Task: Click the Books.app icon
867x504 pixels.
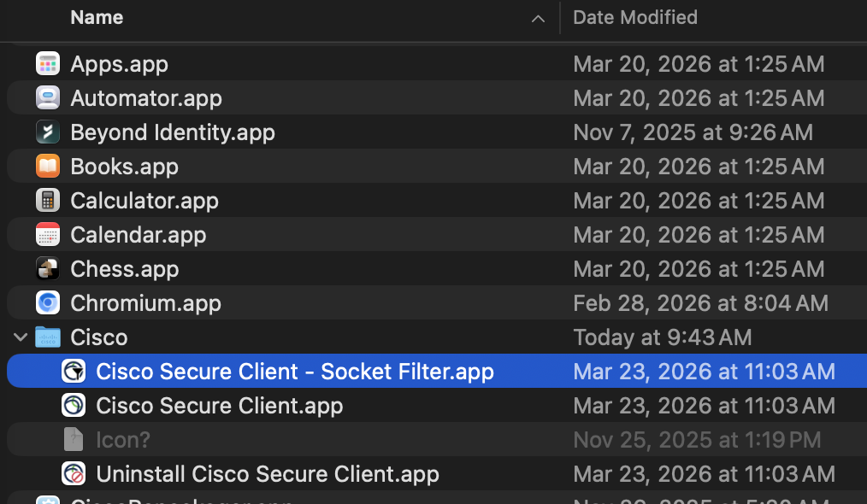Action: click(x=48, y=166)
